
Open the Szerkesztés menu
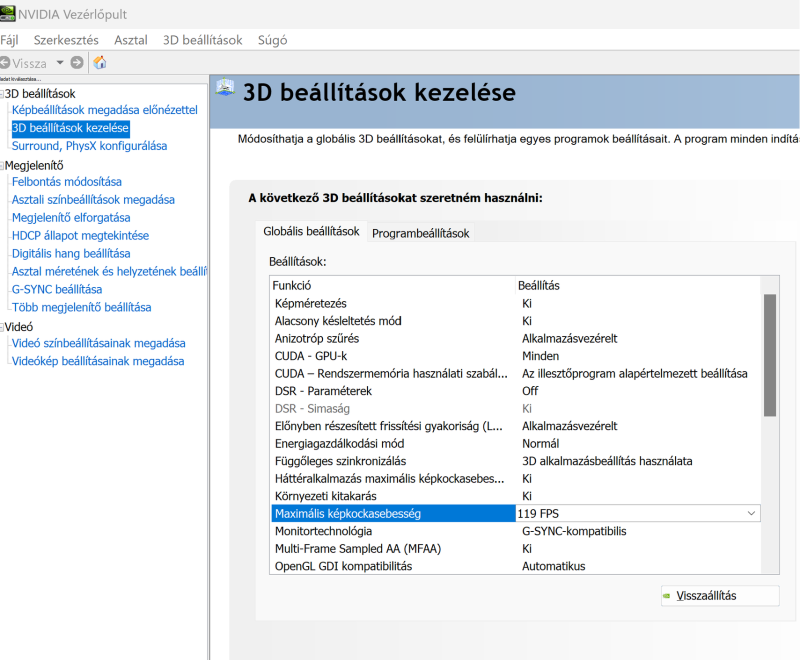click(66, 40)
